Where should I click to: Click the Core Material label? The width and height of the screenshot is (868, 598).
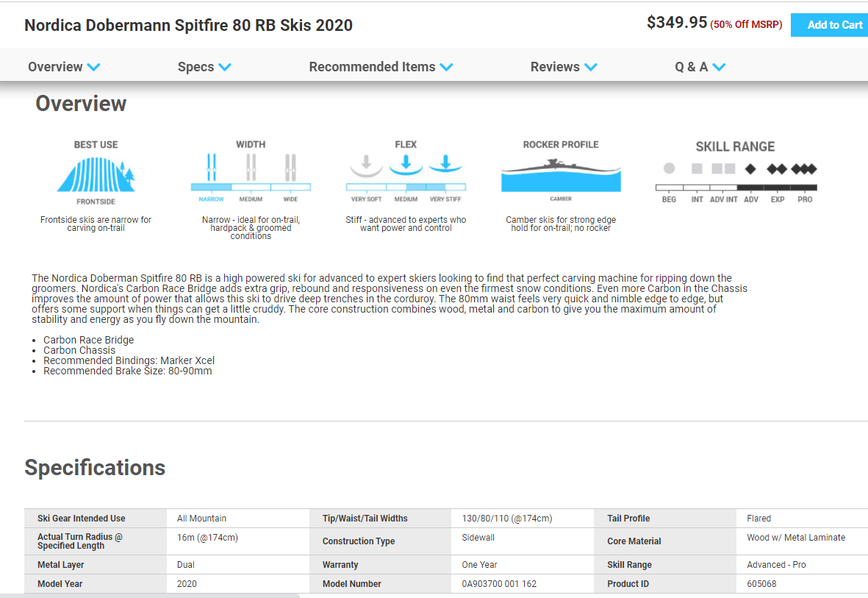click(634, 541)
